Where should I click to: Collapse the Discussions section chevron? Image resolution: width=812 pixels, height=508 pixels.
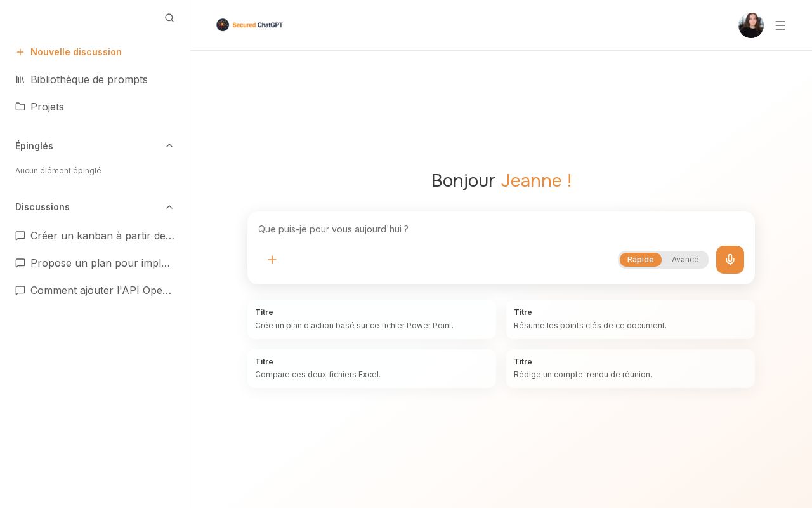pos(169,207)
